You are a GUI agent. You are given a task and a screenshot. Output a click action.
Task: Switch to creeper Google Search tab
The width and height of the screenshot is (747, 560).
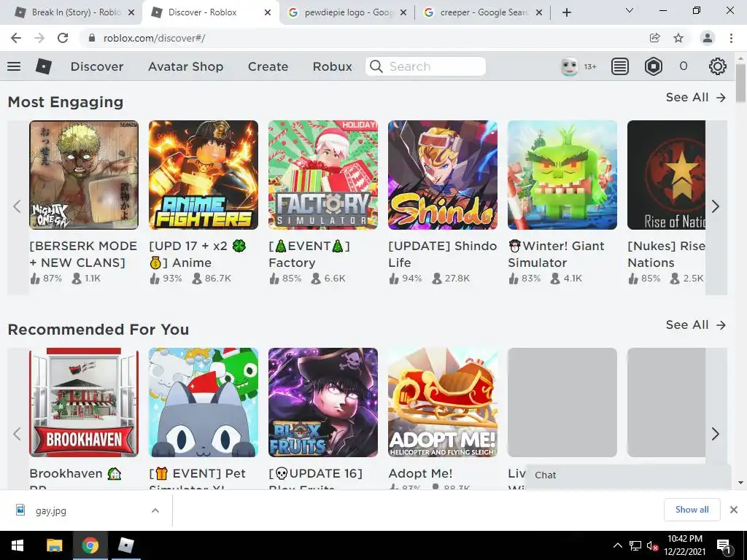point(484,12)
